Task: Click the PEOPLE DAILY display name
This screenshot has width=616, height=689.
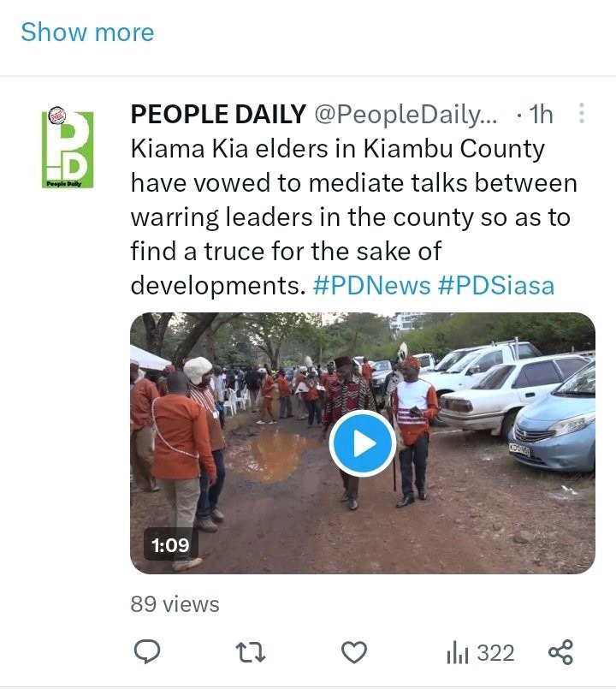Action: click(x=218, y=114)
